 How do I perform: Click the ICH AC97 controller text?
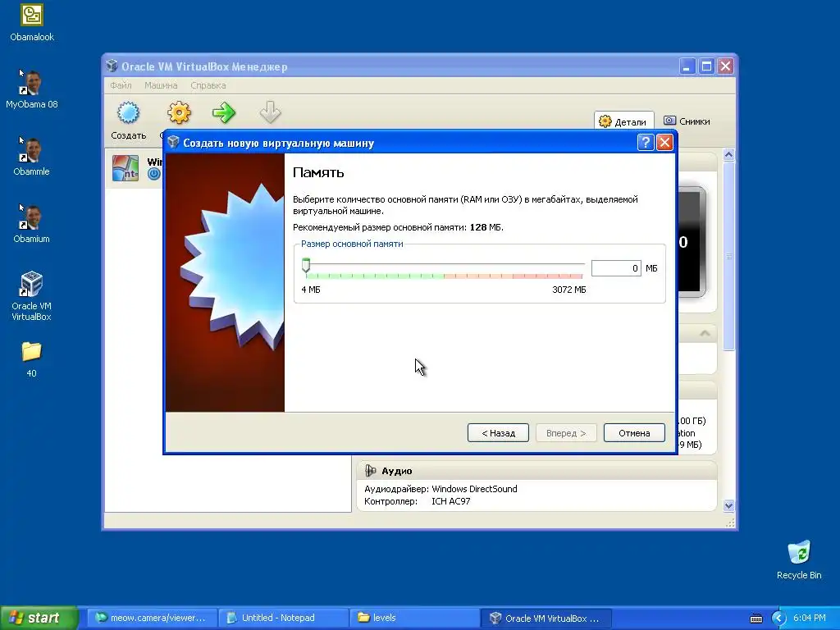click(x=450, y=501)
